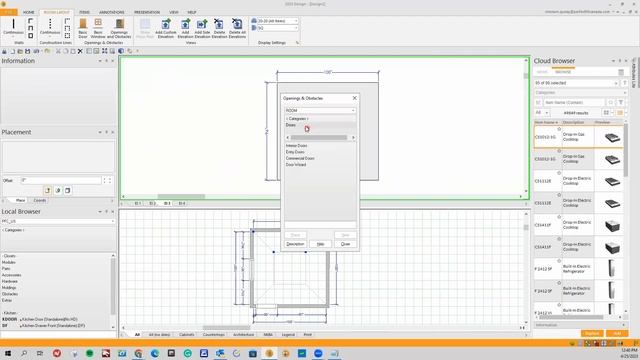Select Entry Doors in the dialog list
Viewport: 640px width, 360px height.
point(295,152)
